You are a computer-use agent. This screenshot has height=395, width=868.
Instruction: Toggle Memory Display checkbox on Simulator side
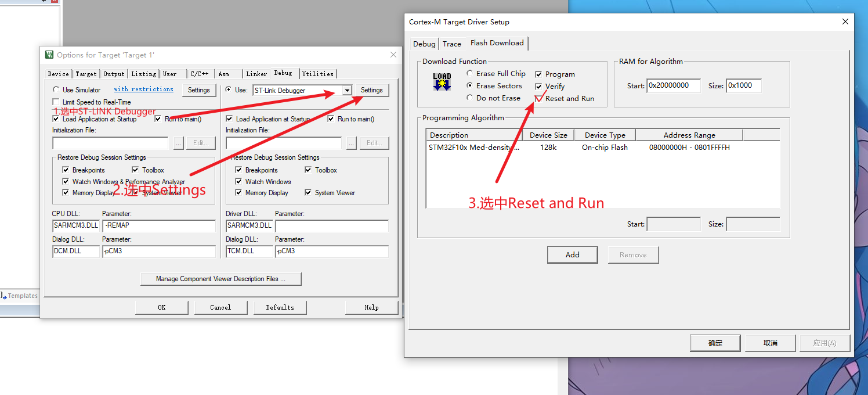(66, 192)
